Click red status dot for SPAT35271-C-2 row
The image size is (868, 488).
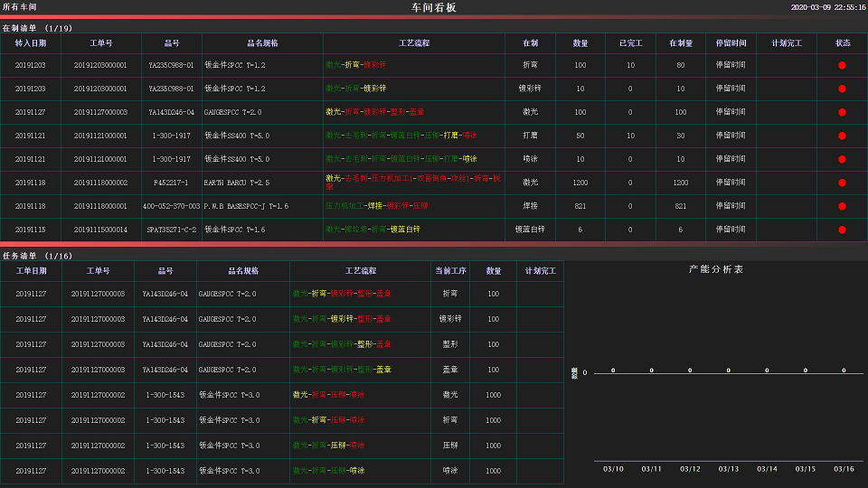(x=842, y=230)
